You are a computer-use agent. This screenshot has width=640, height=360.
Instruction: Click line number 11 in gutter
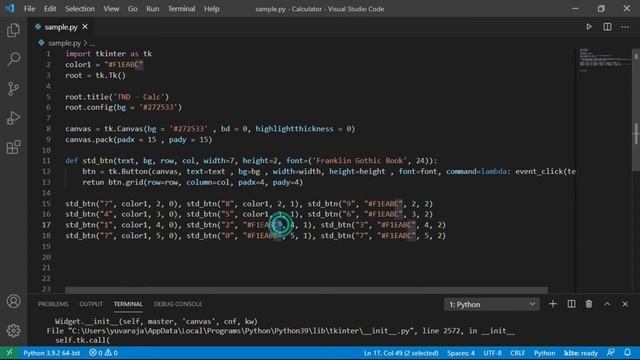coord(46,161)
